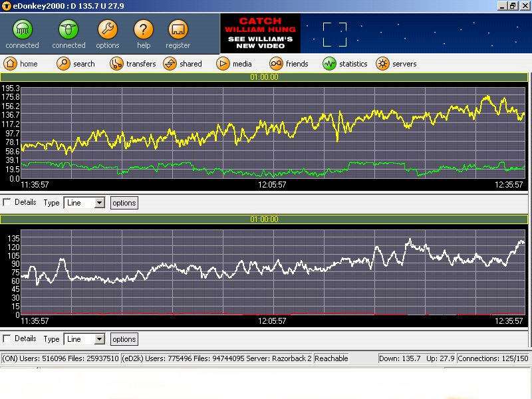Click the 01:00:00 header above the yellow-line graph

tap(264, 77)
